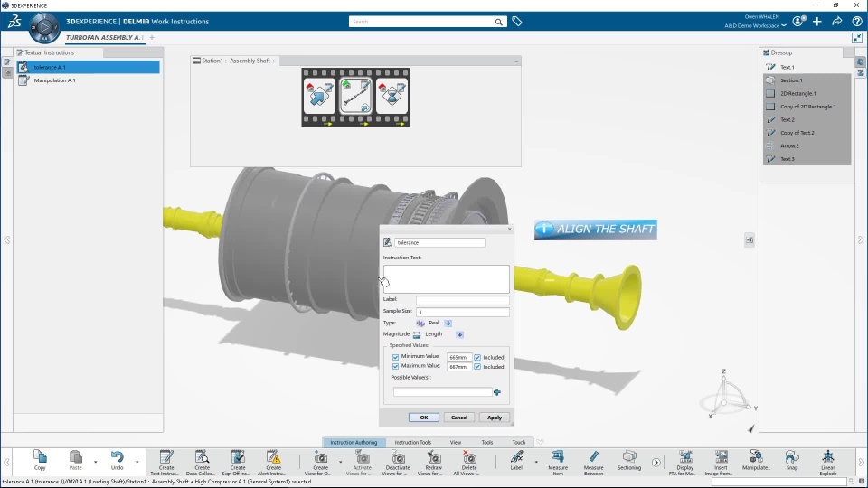Click the user profile icon
This screenshot has width=868, height=488.
pos(797,21)
